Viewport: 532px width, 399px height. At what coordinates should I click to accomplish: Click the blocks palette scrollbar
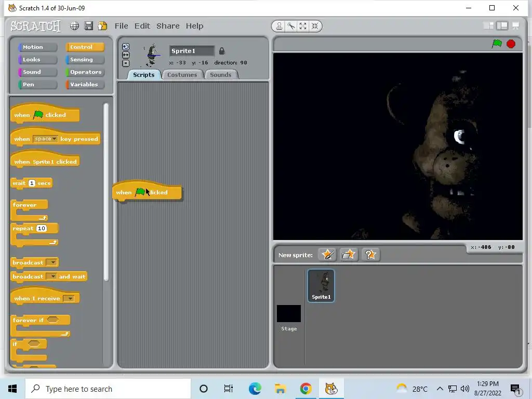pos(106,192)
